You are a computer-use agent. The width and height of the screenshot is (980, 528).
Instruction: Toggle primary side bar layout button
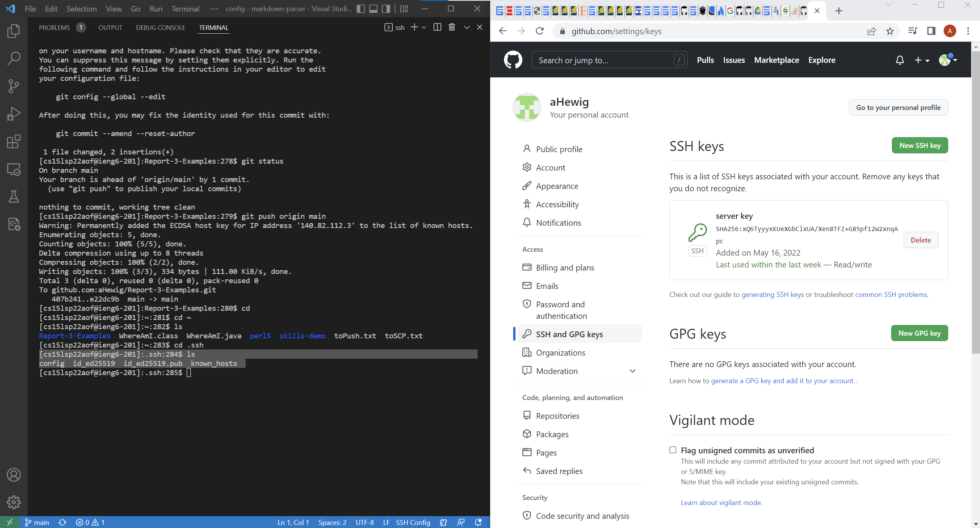tap(361, 9)
